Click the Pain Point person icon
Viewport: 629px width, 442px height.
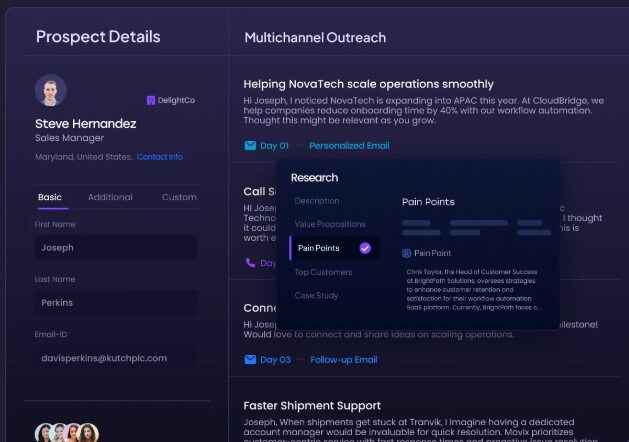(406, 253)
